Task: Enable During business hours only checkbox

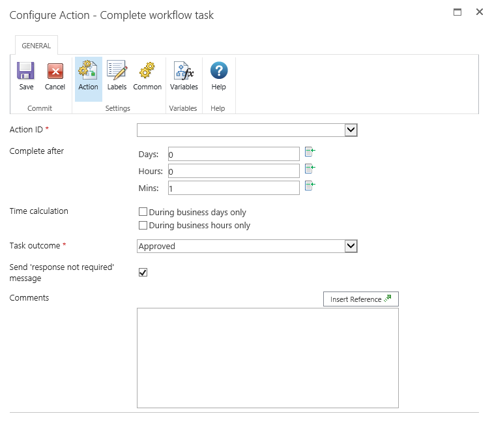Action: pyautogui.click(x=143, y=226)
